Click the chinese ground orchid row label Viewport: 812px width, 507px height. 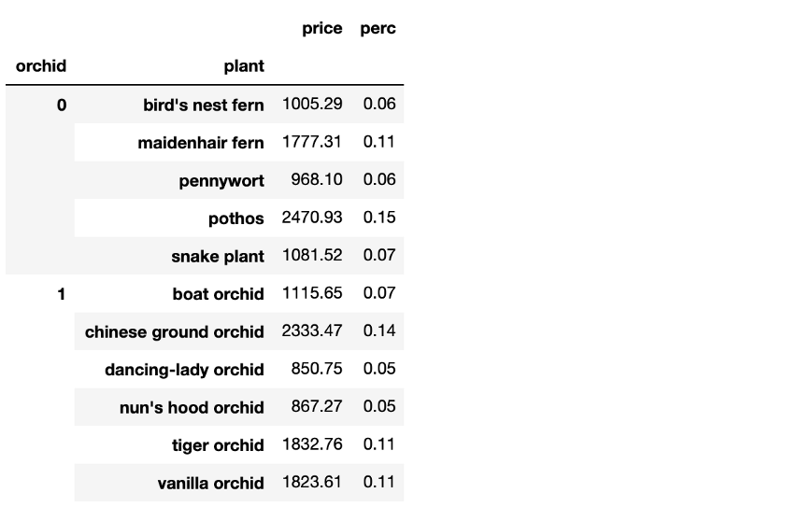click(175, 331)
